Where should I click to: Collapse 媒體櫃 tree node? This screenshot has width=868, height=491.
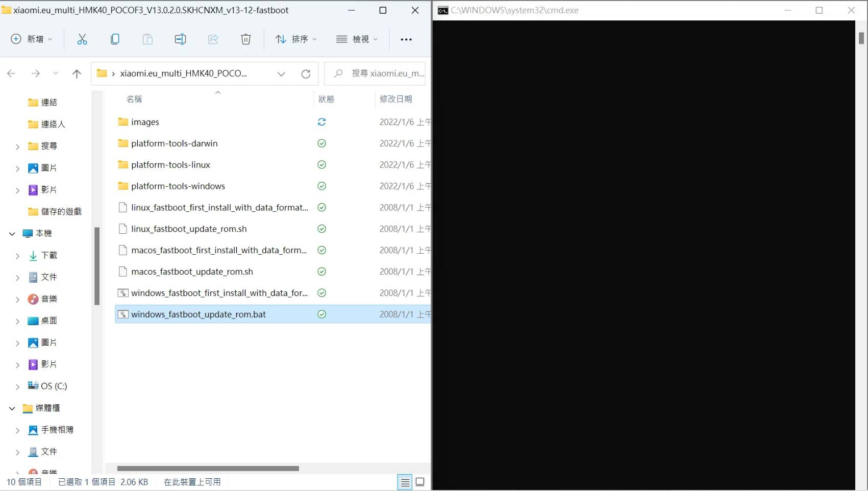[12, 408]
